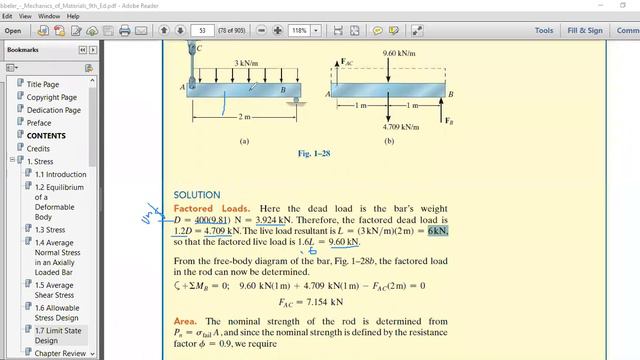This screenshot has height=360, width=640.
Task: Open the Chapter Review bookmark
Action: pos(60,353)
